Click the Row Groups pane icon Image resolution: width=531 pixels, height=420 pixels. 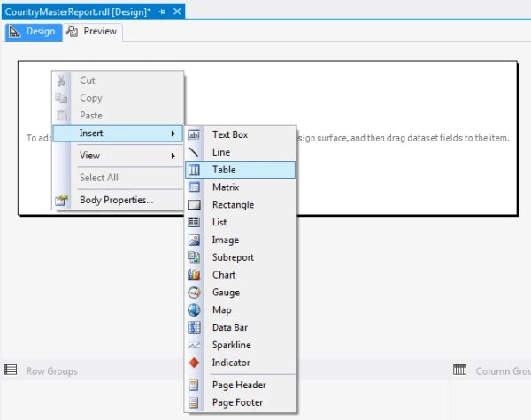click(x=10, y=370)
